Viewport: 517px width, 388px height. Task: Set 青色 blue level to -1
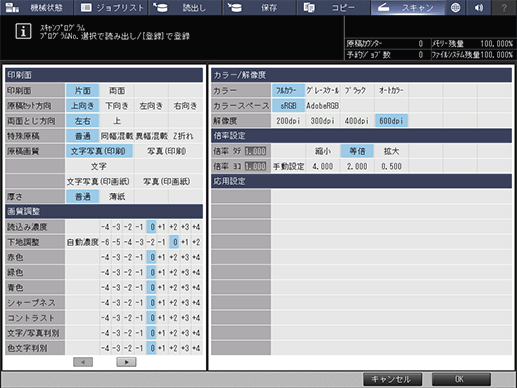(139, 288)
